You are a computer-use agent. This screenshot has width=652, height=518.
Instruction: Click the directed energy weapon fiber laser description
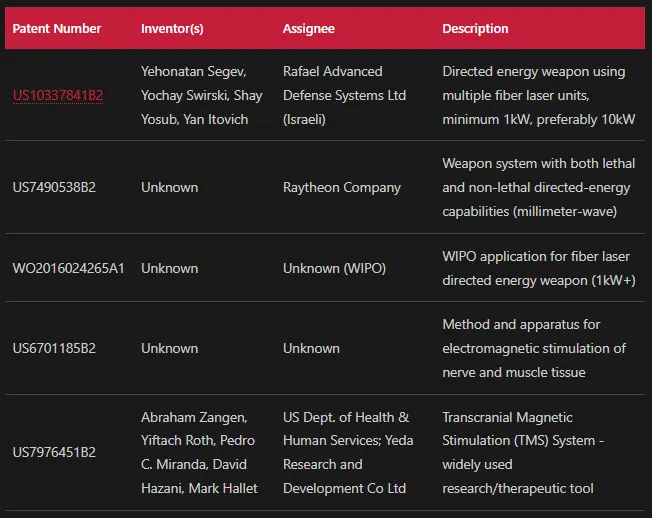point(538,95)
